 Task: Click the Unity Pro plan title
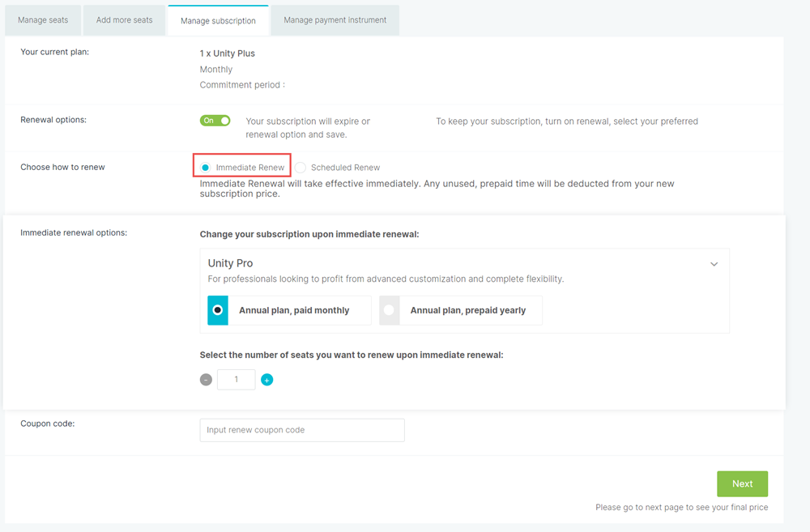click(230, 263)
